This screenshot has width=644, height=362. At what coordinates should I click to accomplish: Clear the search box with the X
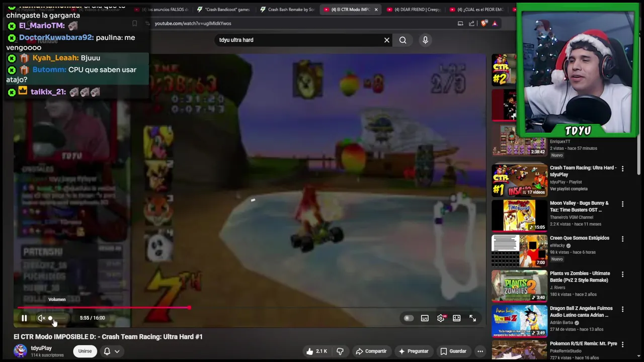pos(386,40)
